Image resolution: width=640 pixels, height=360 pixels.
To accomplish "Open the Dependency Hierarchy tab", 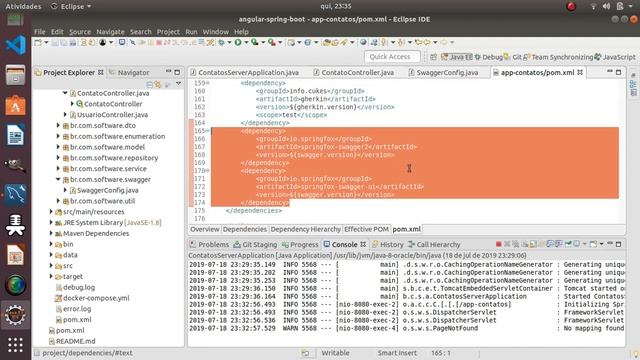I will [x=305, y=229].
